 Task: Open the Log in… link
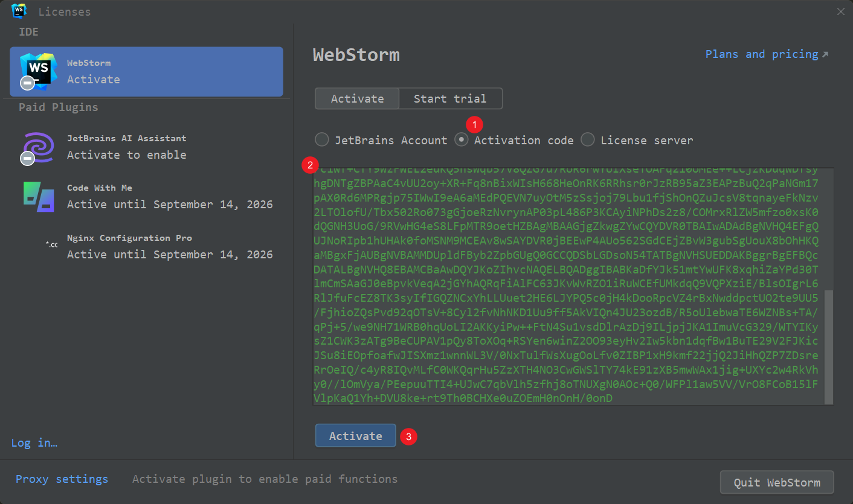point(34,443)
